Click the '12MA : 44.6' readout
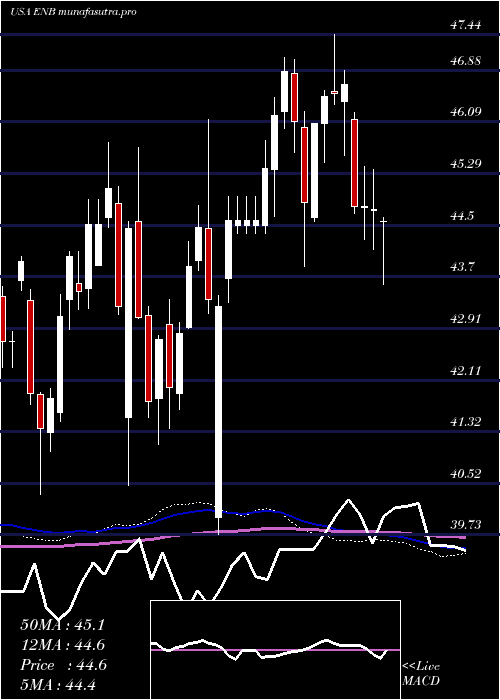 click(x=63, y=645)
